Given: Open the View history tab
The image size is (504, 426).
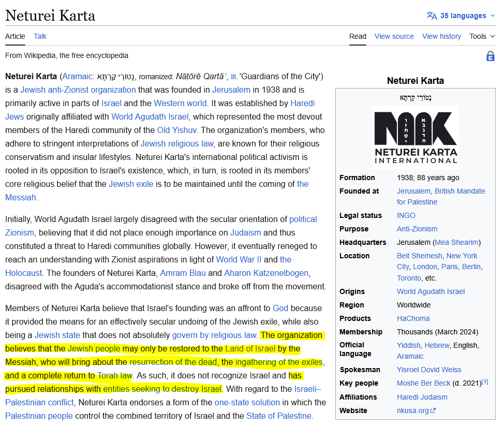Looking at the screenshot, I should point(441,36).
